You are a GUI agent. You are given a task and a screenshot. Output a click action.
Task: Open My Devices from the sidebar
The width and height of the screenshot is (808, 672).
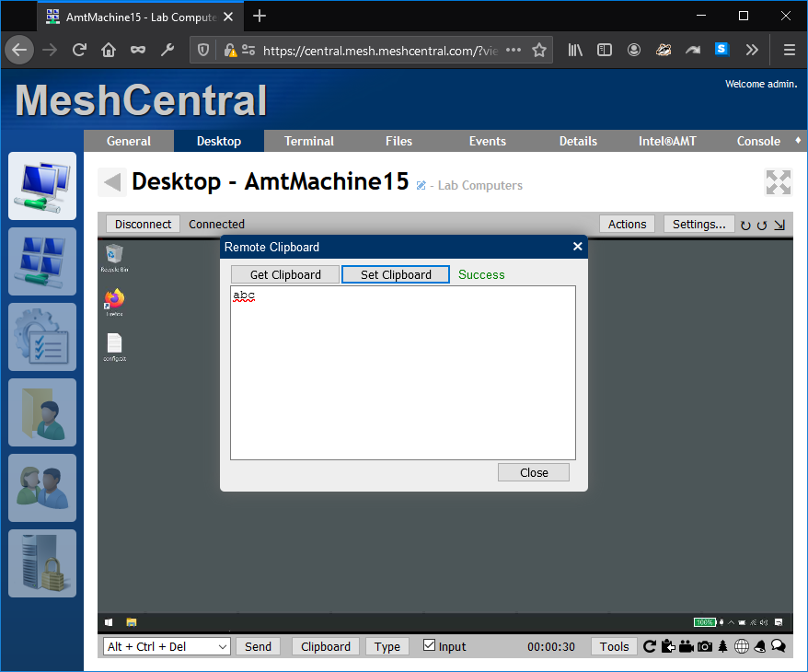tap(42, 186)
